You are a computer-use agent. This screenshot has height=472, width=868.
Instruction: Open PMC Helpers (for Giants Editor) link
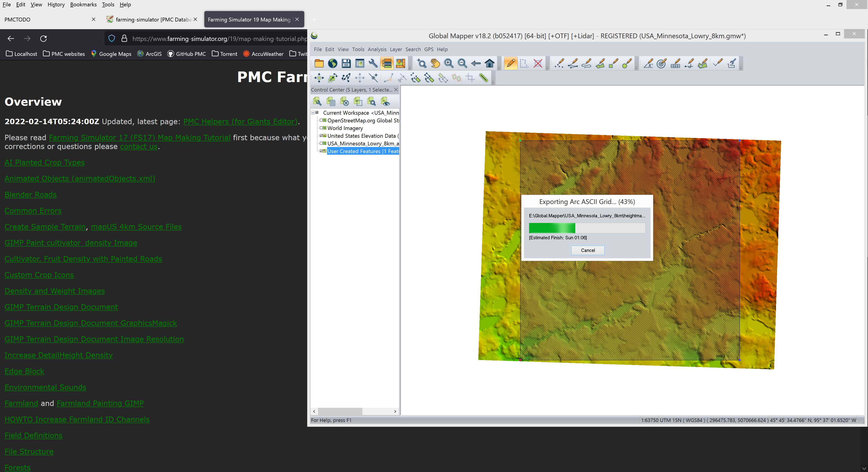pyautogui.click(x=240, y=121)
